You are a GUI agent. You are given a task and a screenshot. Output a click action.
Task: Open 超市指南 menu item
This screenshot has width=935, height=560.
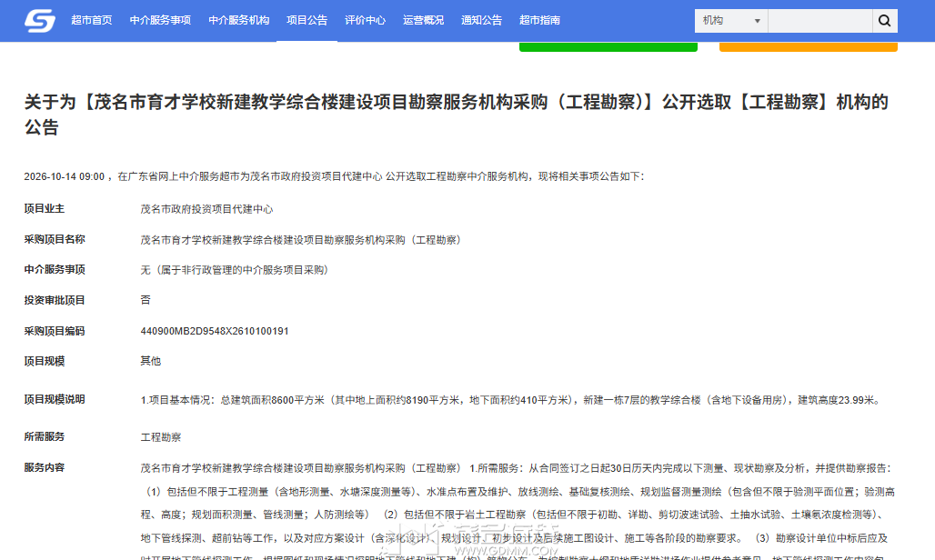point(539,20)
